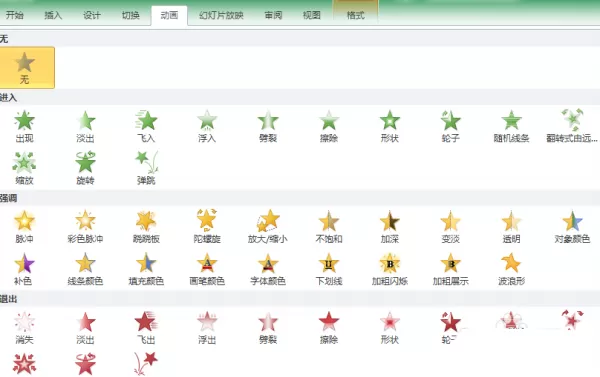
Task: Apply the red 擦除 exit effect
Action: tap(329, 328)
